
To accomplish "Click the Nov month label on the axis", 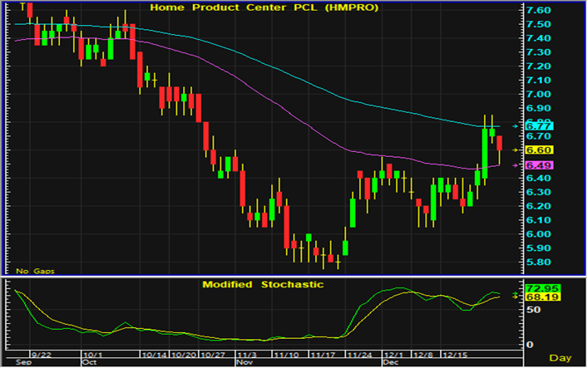I will [244, 363].
